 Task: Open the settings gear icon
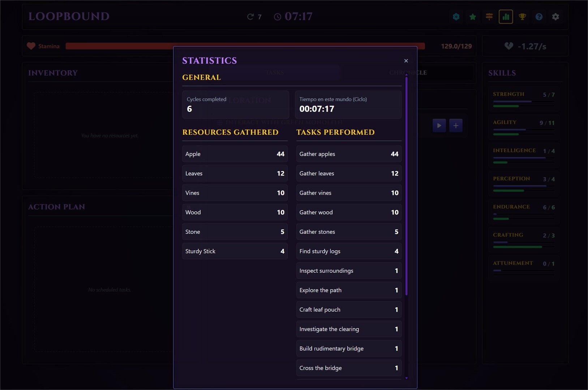pyautogui.click(x=555, y=17)
